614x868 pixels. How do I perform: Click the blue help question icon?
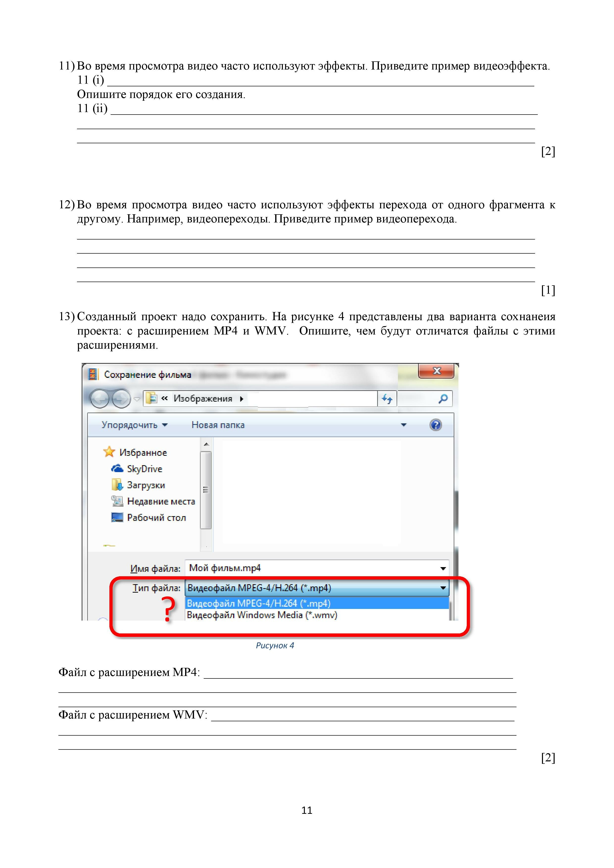[436, 425]
